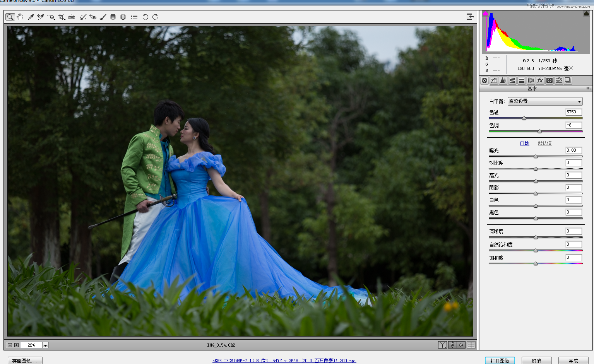
Task: Click 打开图像 open image button
Action: (x=500, y=361)
